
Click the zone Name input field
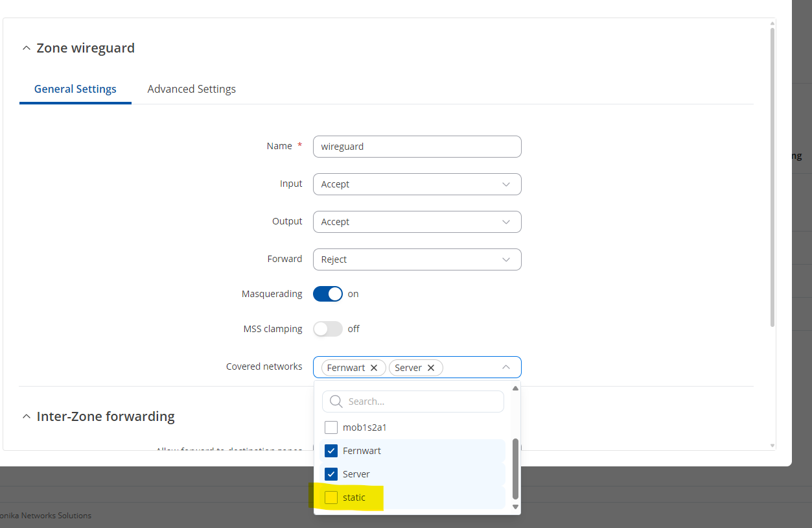[417, 147]
